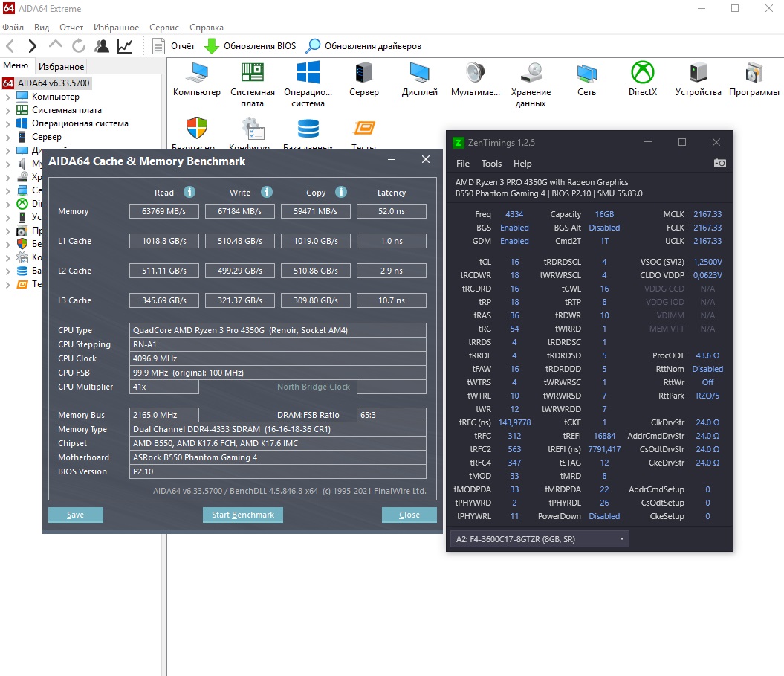This screenshot has height=676, width=784.
Task: Click the tRFC (ns) value 143,9778
Action: pos(514,423)
